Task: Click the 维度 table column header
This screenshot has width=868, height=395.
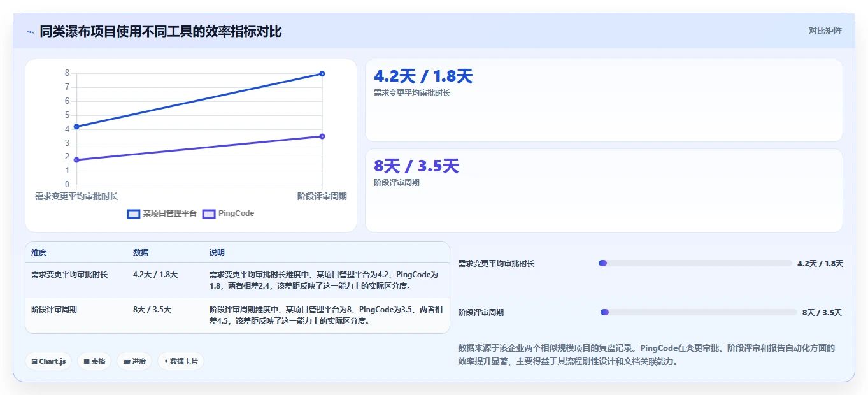Action: click(39, 253)
